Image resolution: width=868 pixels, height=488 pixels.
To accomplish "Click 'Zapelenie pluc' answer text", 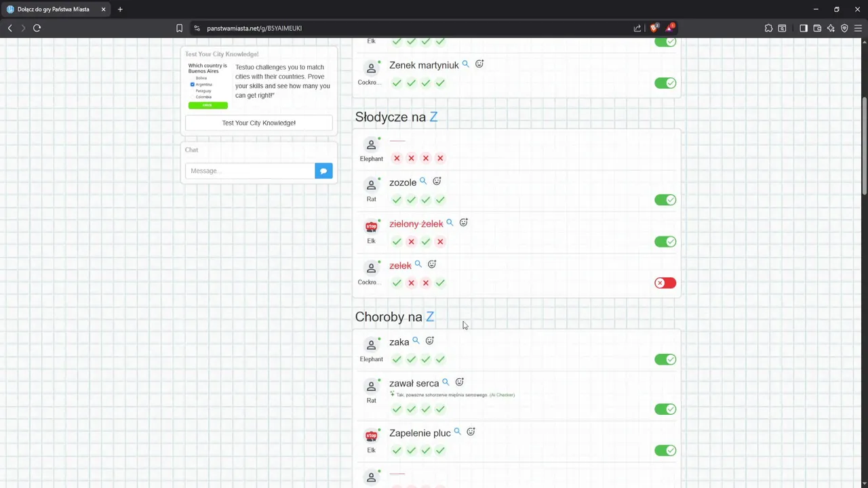I will (x=420, y=433).
